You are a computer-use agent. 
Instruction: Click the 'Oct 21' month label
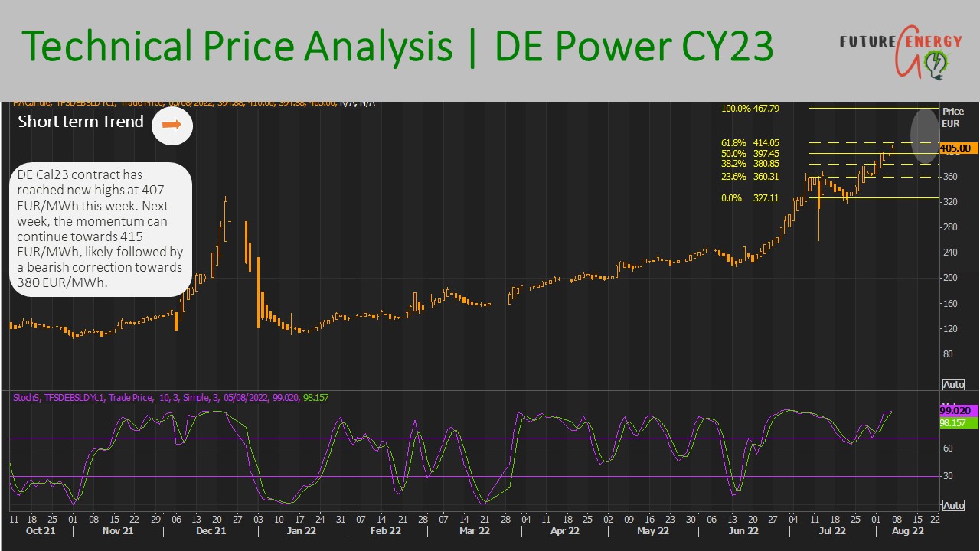(41, 530)
